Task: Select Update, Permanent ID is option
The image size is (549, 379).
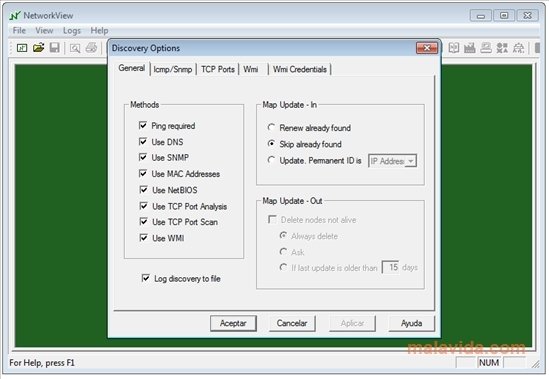Action: click(271, 160)
